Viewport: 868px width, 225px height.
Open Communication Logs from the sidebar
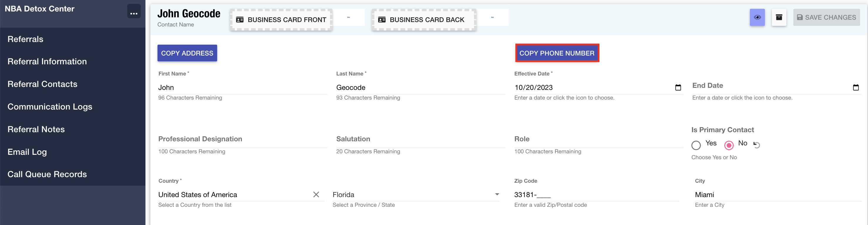coord(50,106)
